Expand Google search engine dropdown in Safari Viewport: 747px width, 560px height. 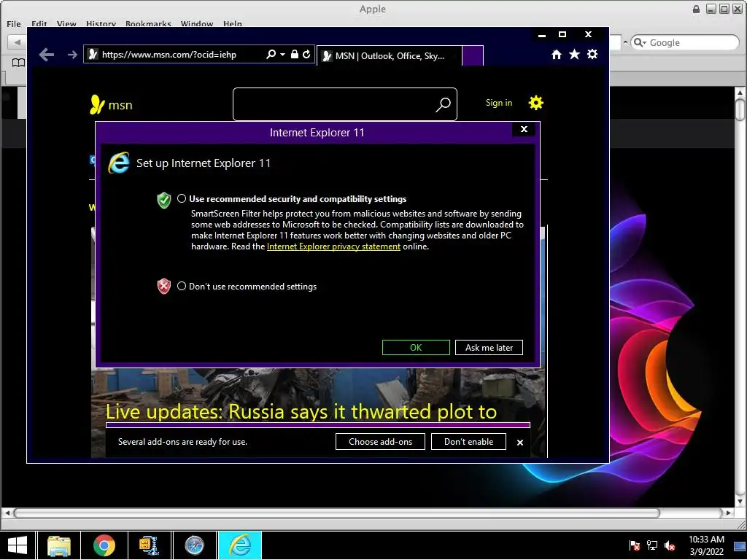click(639, 42)
